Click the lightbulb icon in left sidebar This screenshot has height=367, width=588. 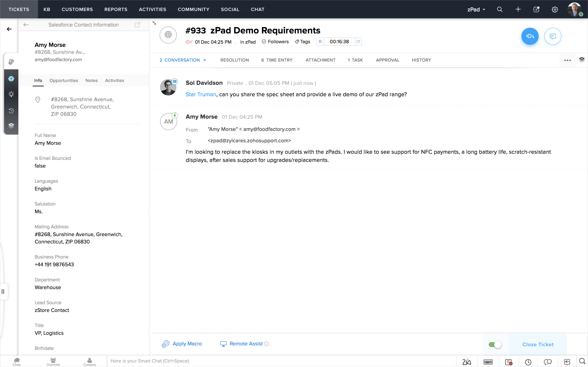[x=11, y=94]
